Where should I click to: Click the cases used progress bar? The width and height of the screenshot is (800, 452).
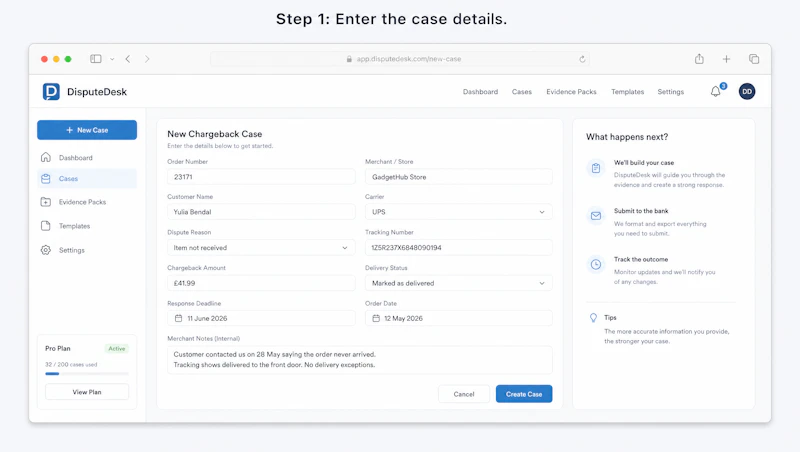pyautogui.click(x=87, y=374)
